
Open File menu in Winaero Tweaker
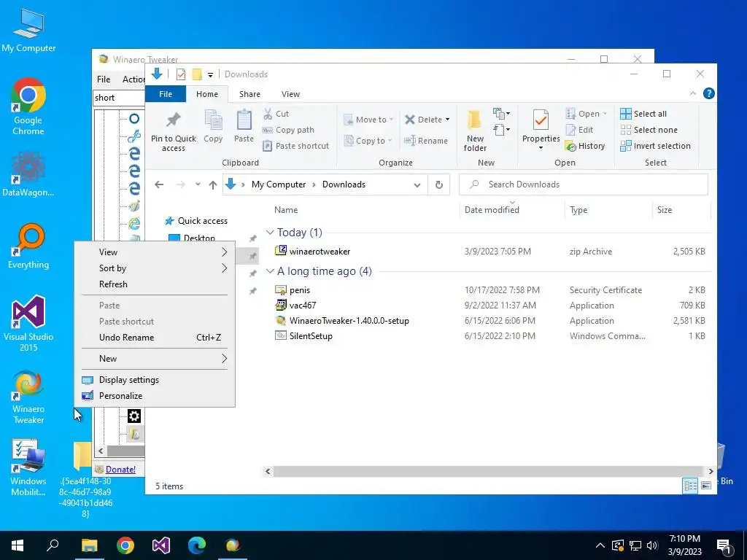[104, 79]
